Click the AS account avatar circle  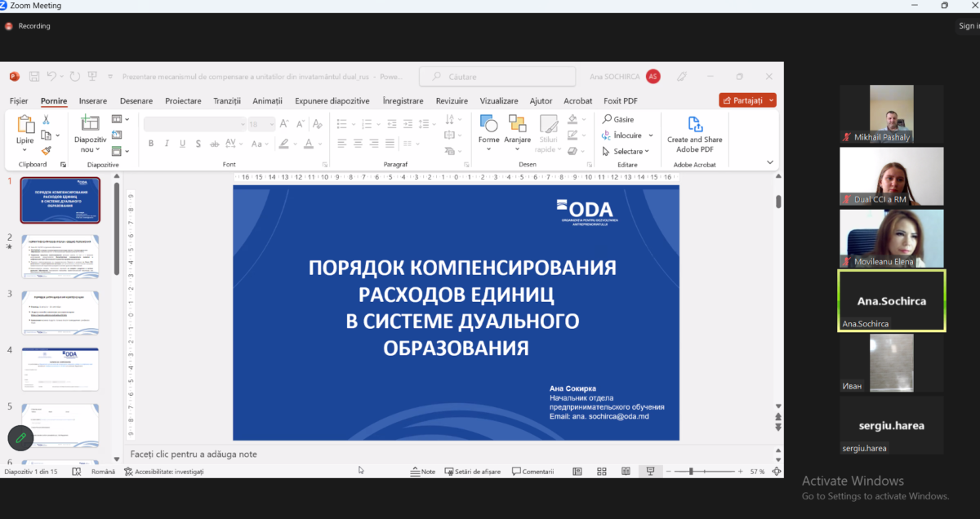pyautogui.click(x=653, y=76)
